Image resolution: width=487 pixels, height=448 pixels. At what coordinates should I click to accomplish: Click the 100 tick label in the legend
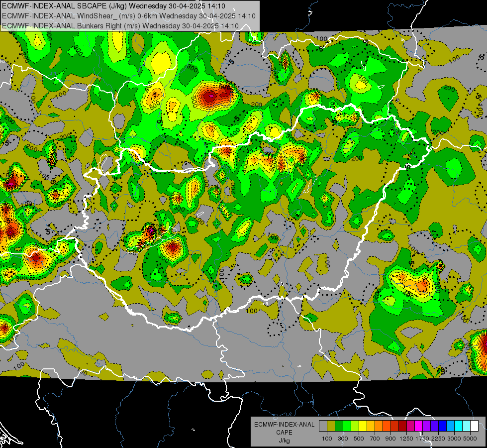[x=327, y=439]
